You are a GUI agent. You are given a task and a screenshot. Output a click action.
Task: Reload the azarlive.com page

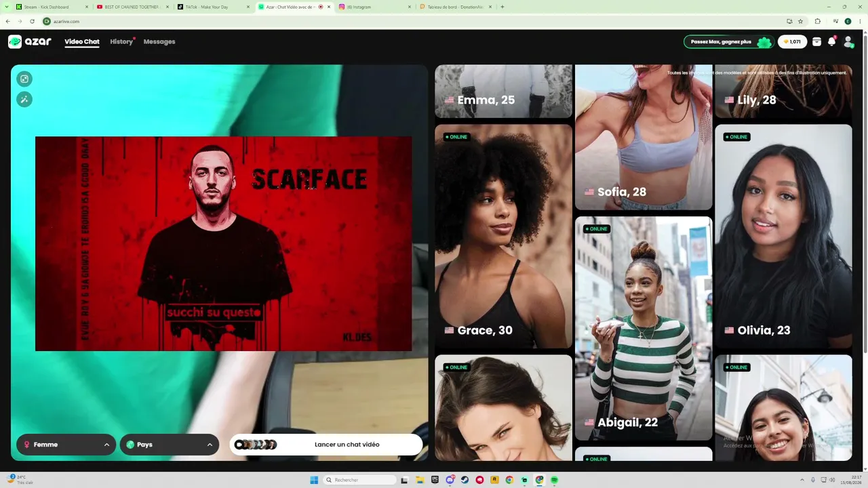32,22
